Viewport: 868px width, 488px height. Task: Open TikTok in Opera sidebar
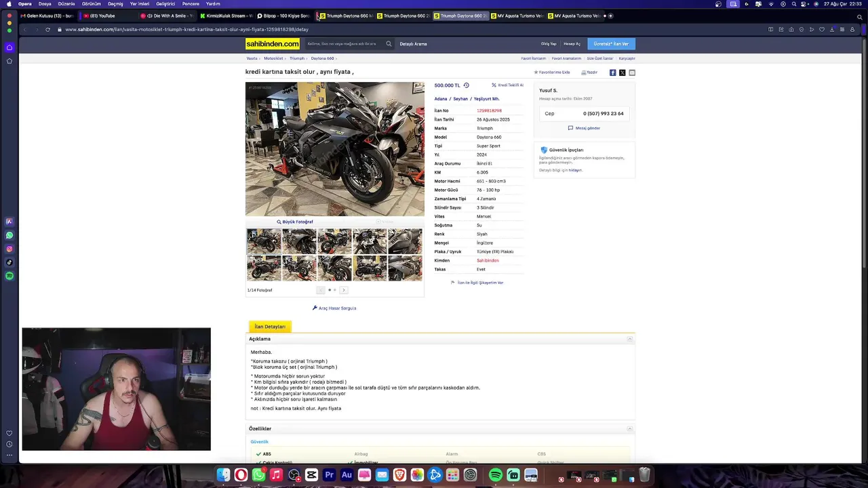click(9, 262)
